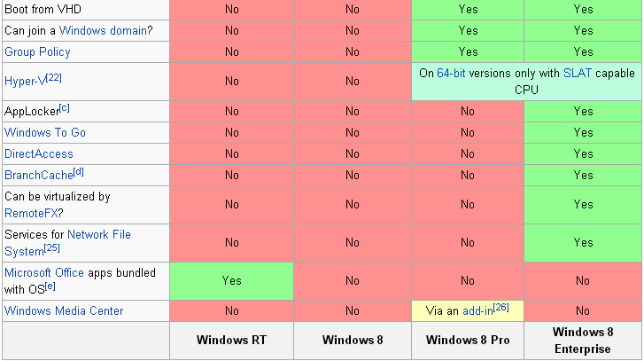The width and height of the screenshot is (644, 361).
Task: Open footnote d after BranchCache
Action: coord(79,172)
